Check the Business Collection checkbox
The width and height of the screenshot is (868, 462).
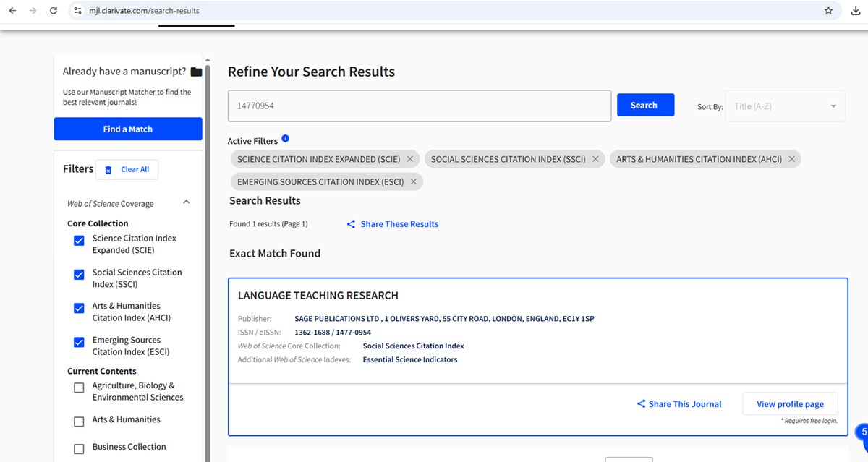click(80, 448)
